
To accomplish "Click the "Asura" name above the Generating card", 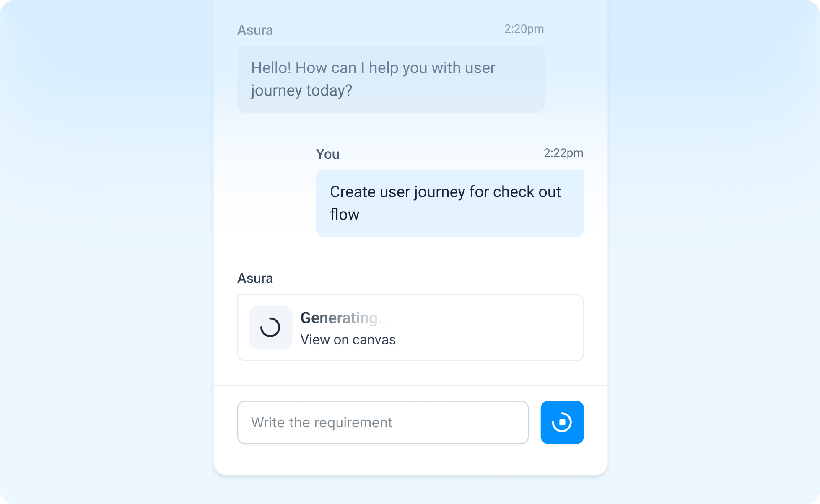I will pyautogui.click(x=255, y=278).
